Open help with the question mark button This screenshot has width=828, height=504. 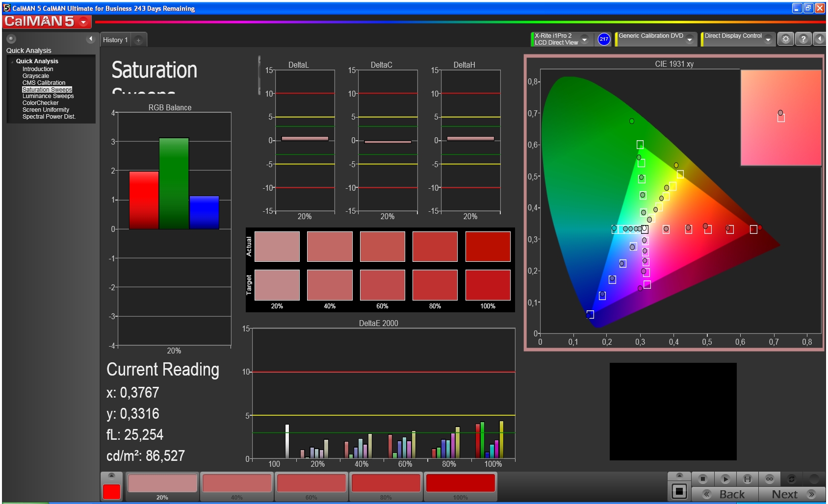(x=803, y=39)
